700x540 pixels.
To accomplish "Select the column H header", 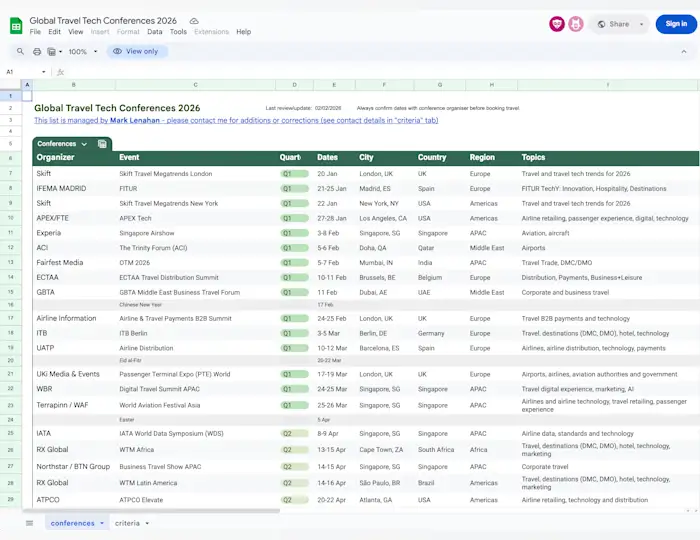I will [x=492, y=84].
